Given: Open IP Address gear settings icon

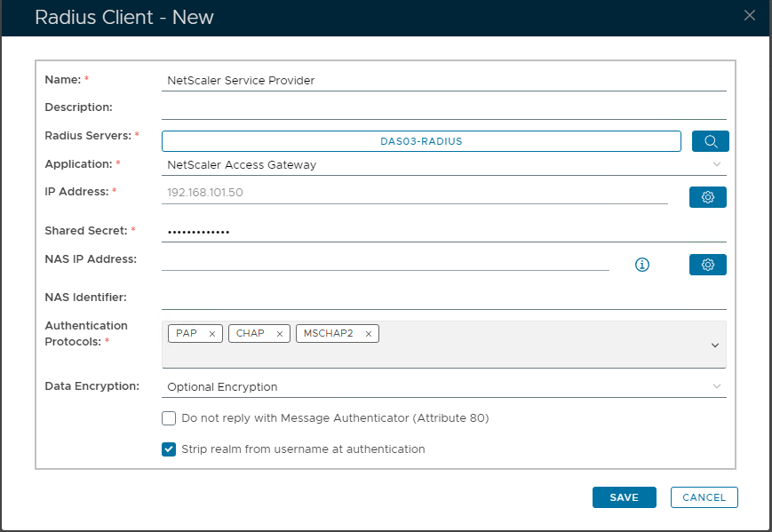Looking at the screenshot, I should pyautogui.click(x=707, y=197).
